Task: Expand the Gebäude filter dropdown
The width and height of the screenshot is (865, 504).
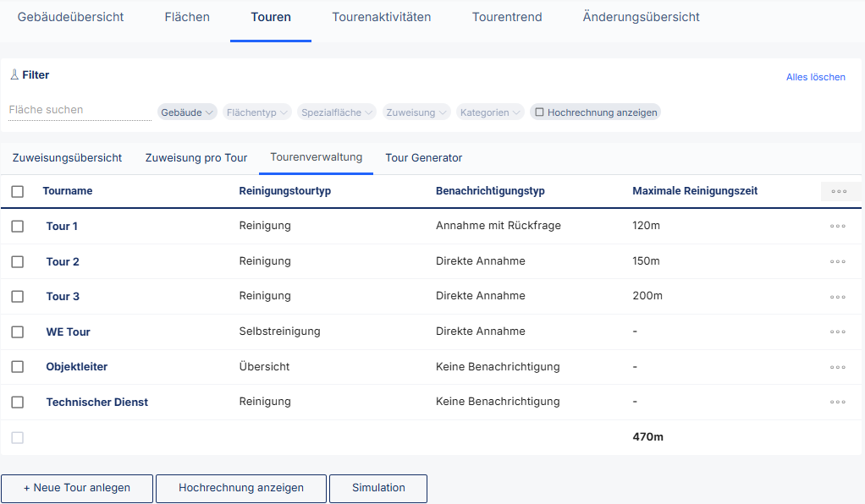Action: pos(187,112)
